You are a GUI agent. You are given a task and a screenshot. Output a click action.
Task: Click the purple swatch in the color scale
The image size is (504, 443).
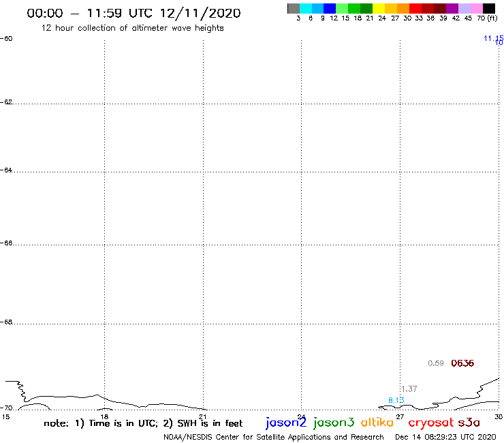(452, 8)
